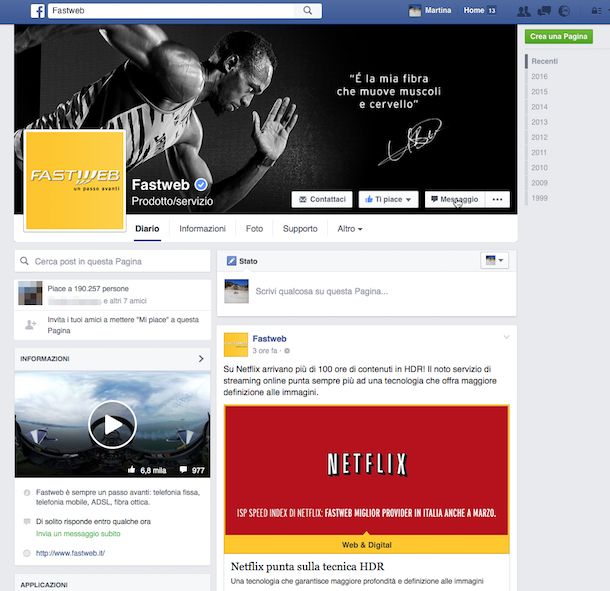Click the Contattaci button
610x591 pixels.
[322, 199]
